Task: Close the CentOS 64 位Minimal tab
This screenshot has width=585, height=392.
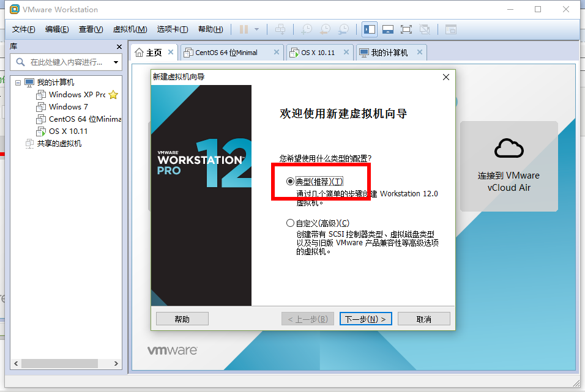Action: pyautogui.click(x=277, y=52)
